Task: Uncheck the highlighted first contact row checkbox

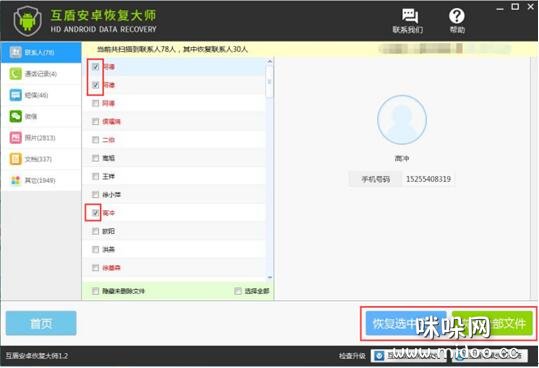Action: point(96,67)
